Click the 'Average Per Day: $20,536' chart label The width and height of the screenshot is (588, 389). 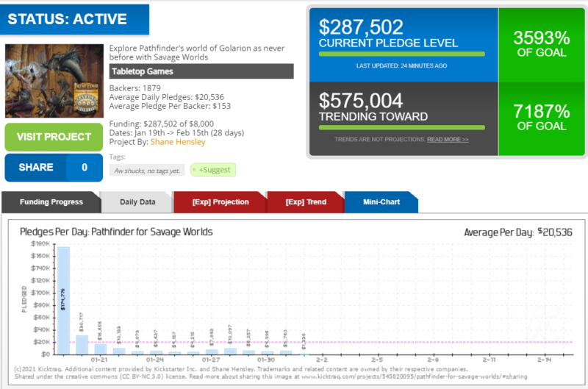tap(518, 232)
